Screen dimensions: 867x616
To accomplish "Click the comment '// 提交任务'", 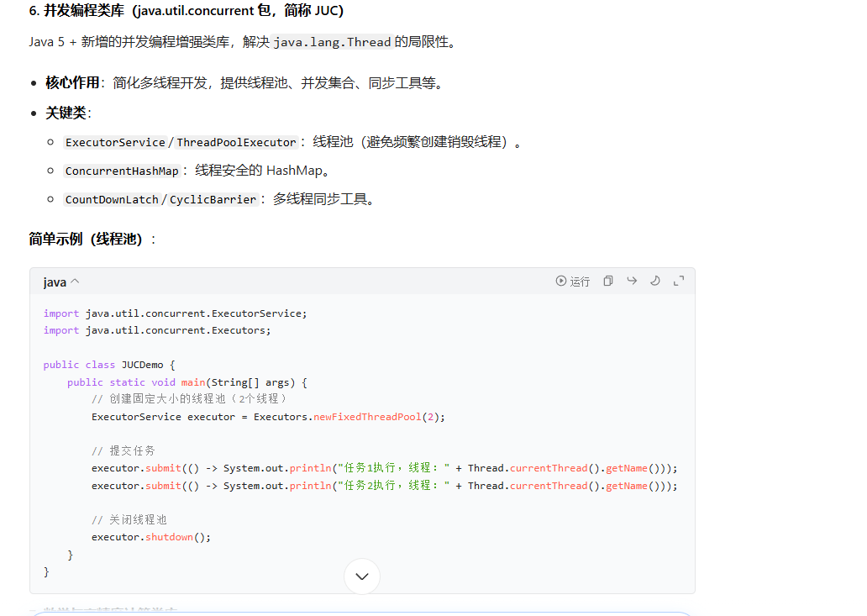I will tap(123, 451).
